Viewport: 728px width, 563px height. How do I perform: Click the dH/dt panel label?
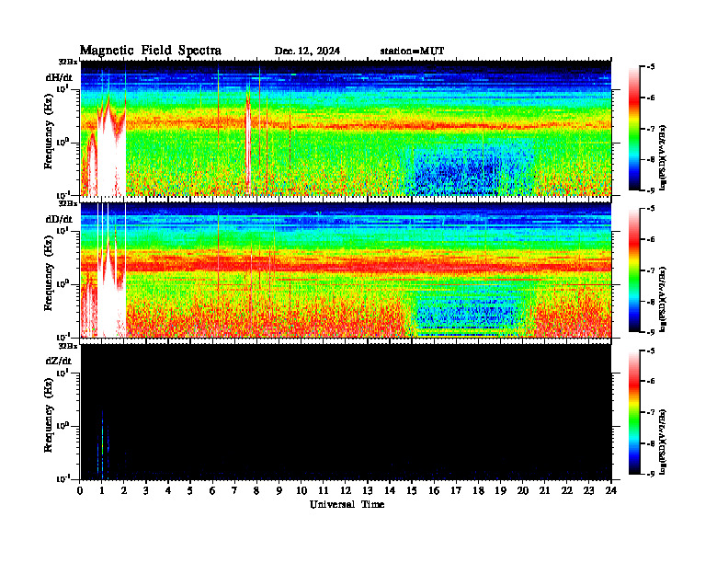[59, 77]
